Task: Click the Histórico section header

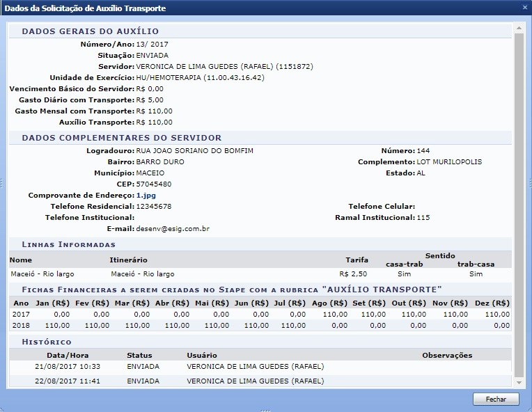Action: click(47, 342)
